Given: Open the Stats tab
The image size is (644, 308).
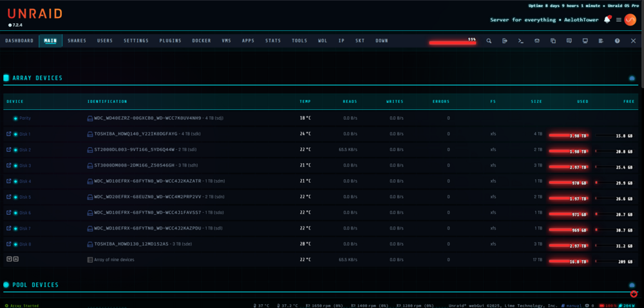Looking at the screenshot, I should [x=273, y=41].
